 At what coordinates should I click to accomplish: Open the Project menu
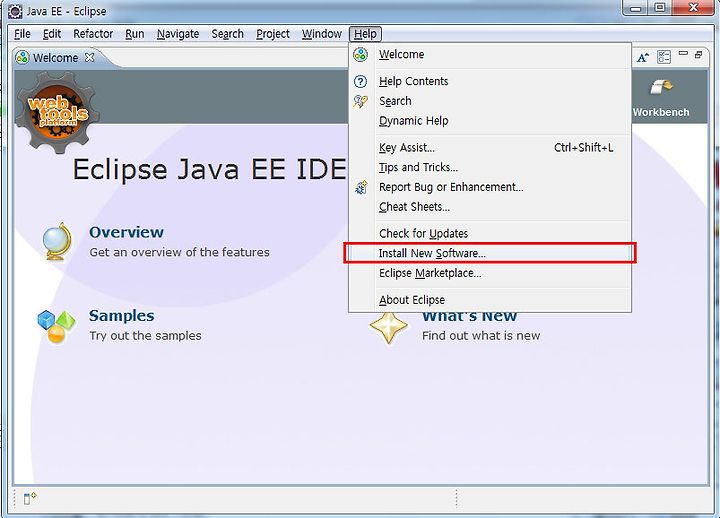click(x=273, y=34)
